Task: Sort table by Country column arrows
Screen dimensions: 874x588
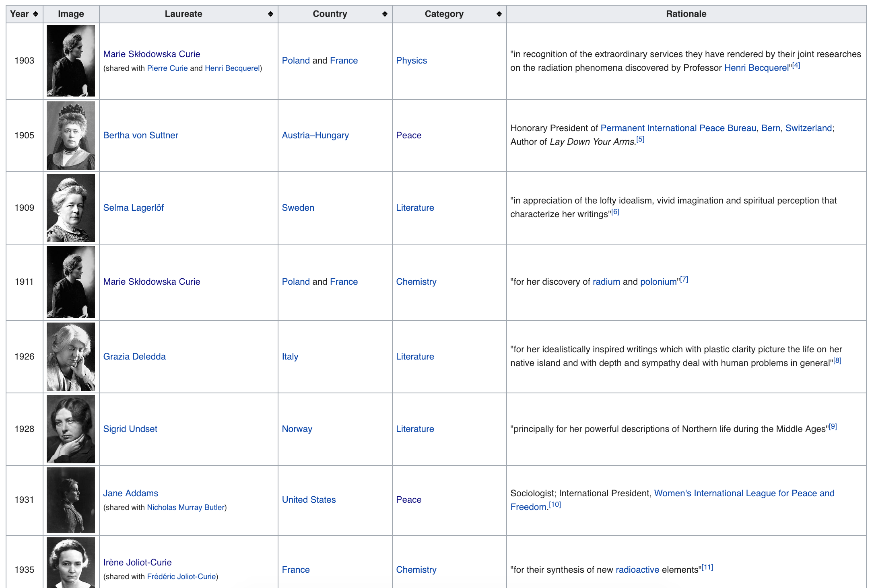Action: click(385, 14)
